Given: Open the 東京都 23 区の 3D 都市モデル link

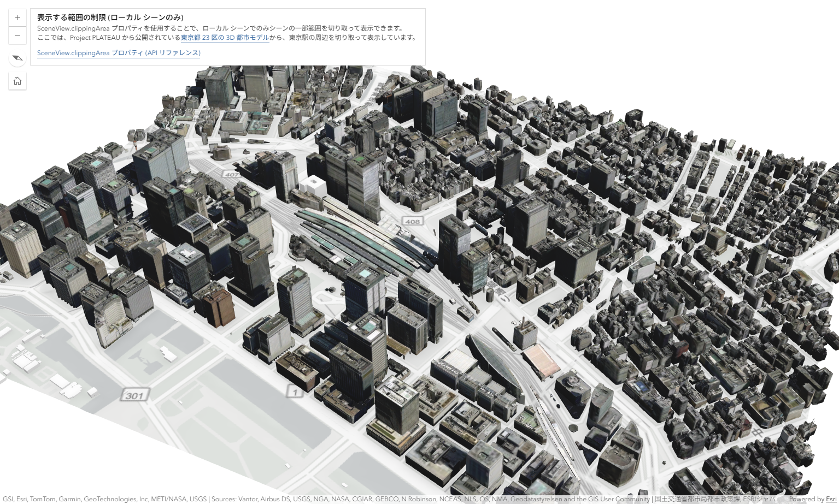Looking at the screenshot, I should 225,38.
